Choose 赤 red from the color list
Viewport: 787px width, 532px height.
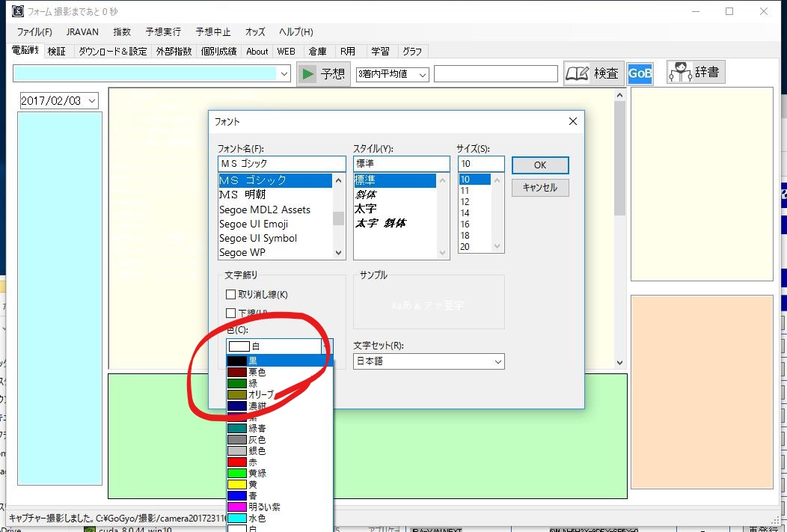click(279, 462)
